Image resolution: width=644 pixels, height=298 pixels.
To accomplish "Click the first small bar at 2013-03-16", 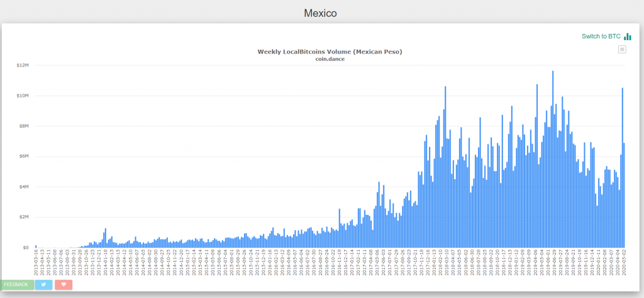I will click(36, 246).
